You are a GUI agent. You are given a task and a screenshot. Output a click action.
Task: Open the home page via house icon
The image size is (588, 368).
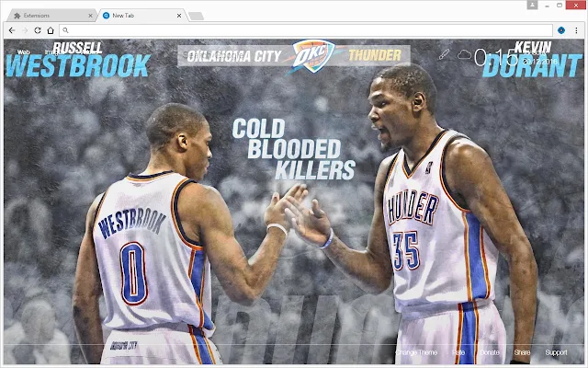pos(51,30)
